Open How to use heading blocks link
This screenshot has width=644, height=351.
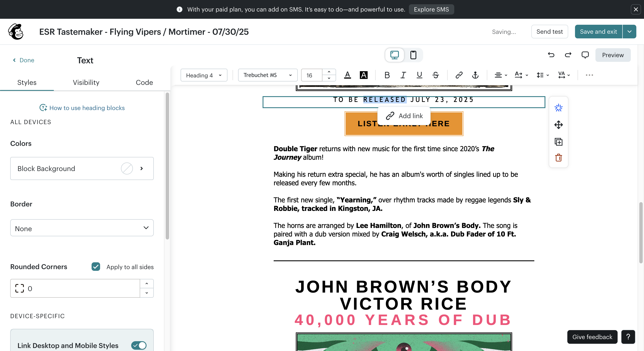tap(87, 108)
